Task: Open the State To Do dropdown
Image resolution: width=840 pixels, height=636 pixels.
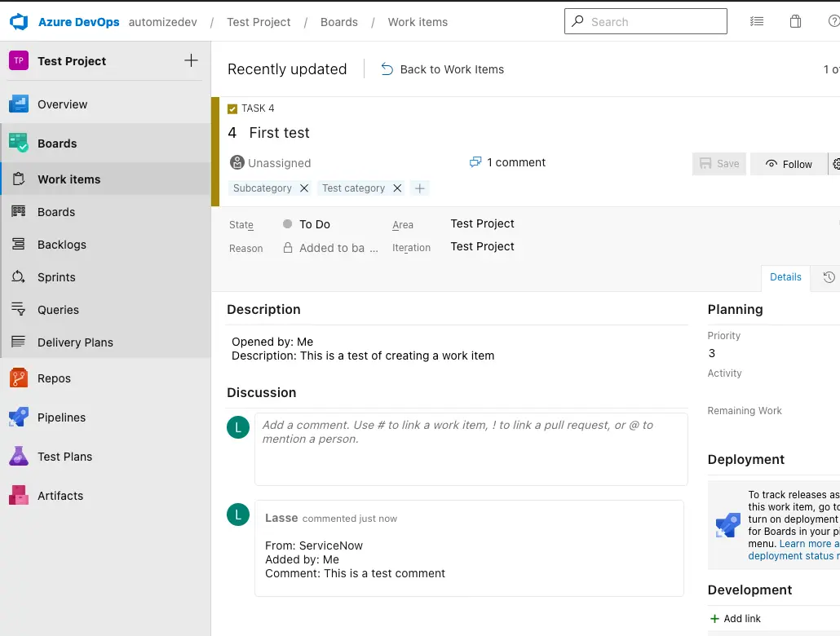Action: point(315,224)
